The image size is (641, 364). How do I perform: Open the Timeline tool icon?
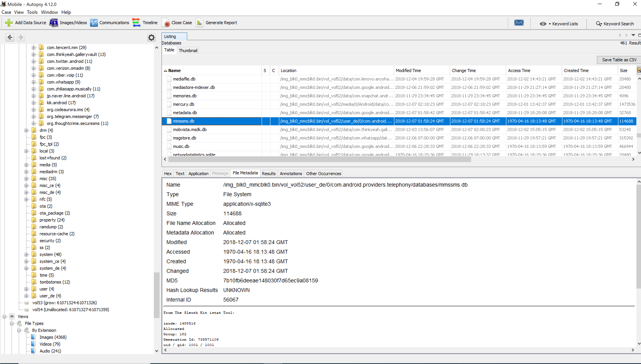tap(136, 23)
